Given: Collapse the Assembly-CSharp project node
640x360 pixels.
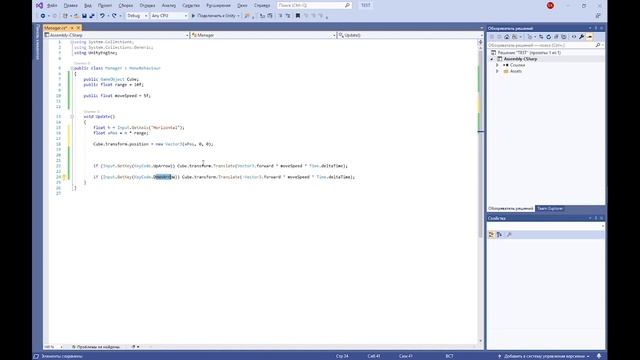Looking at the screenshot, I should [x=492, y=59].
